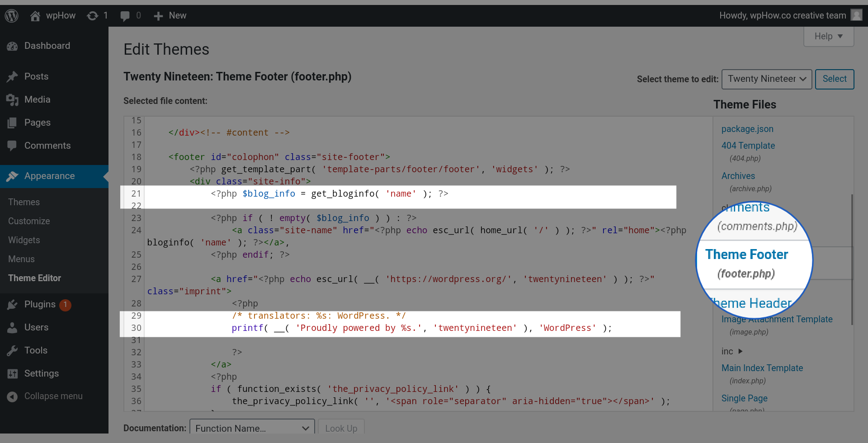This screenshot has height=443, width=868.
Task: Open the Posts menu
Action: pyautogui.click(x=36, y=76)
